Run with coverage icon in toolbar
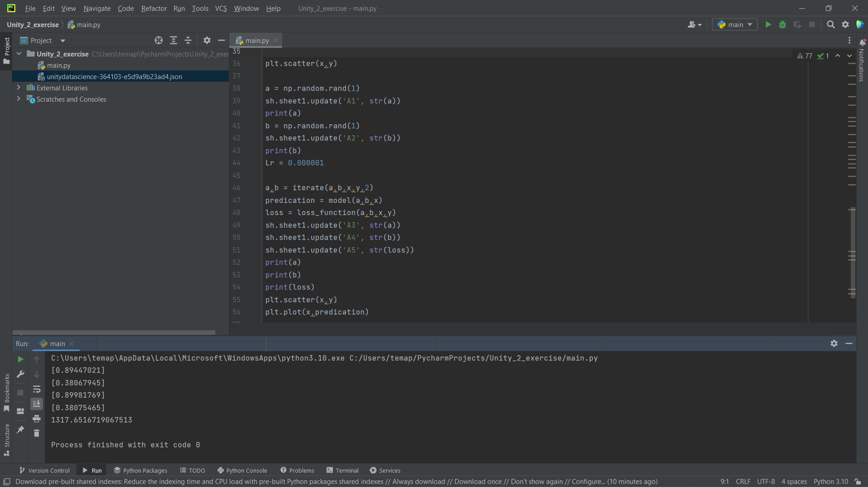868x488 pixels. coord(797,25)
